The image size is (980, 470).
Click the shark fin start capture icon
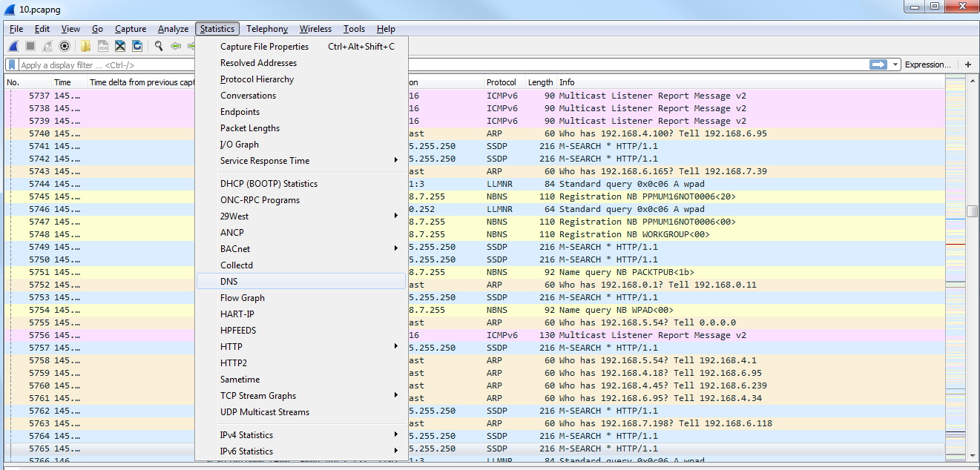(13, 46)
